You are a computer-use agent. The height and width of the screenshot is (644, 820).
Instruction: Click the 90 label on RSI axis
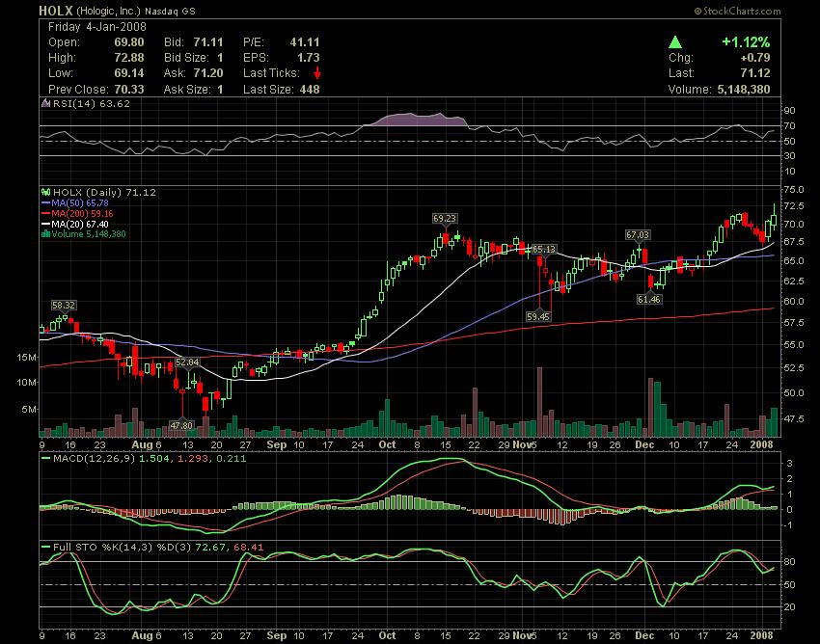point(789,110)
